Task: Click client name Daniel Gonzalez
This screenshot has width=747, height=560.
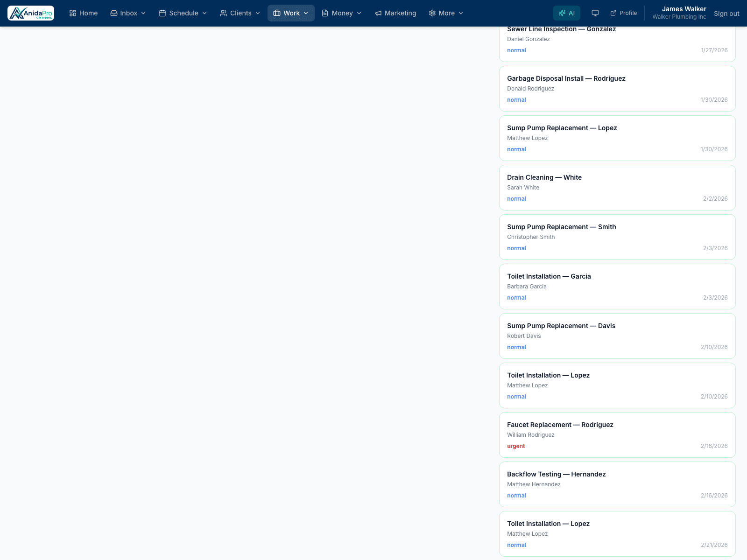Action: 529,39
